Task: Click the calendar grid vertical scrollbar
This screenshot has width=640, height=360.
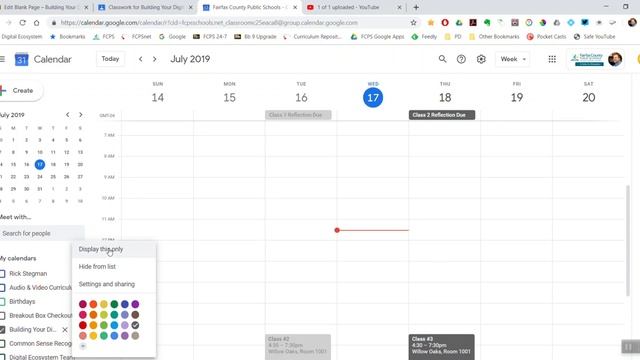Action: [x=628, y=241]
